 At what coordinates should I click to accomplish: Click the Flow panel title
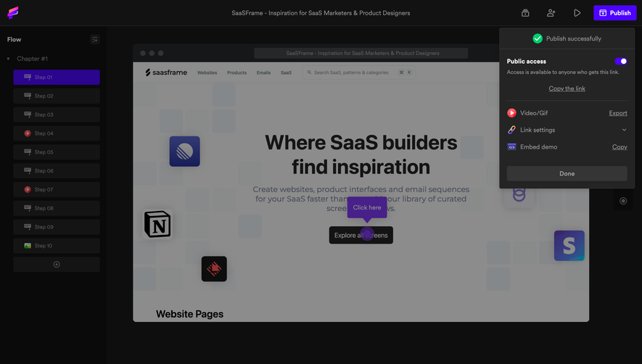pos(14,39)
